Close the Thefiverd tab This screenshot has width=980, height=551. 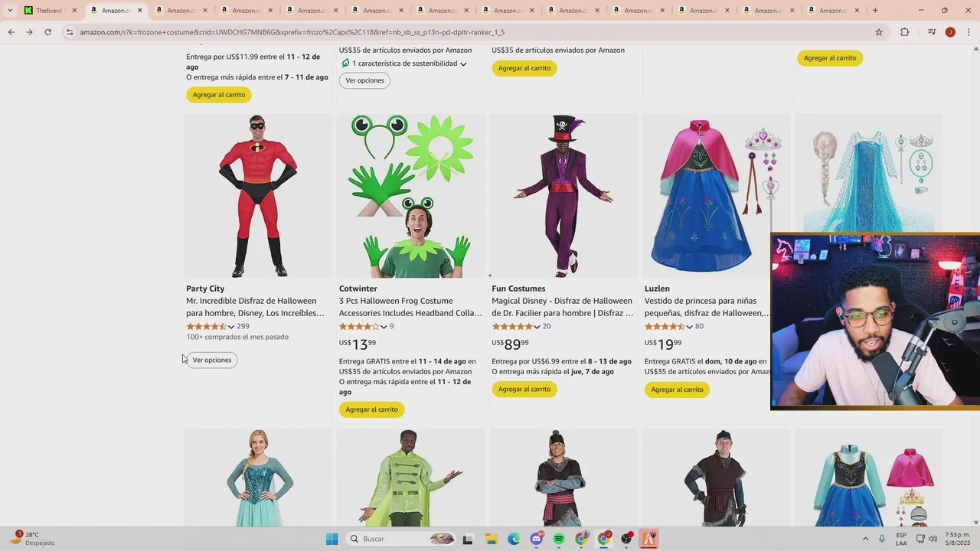[75, 11]
